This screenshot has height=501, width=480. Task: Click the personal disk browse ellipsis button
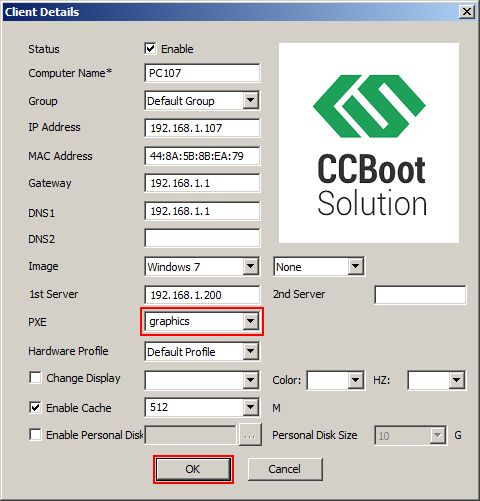pos(250,435)
